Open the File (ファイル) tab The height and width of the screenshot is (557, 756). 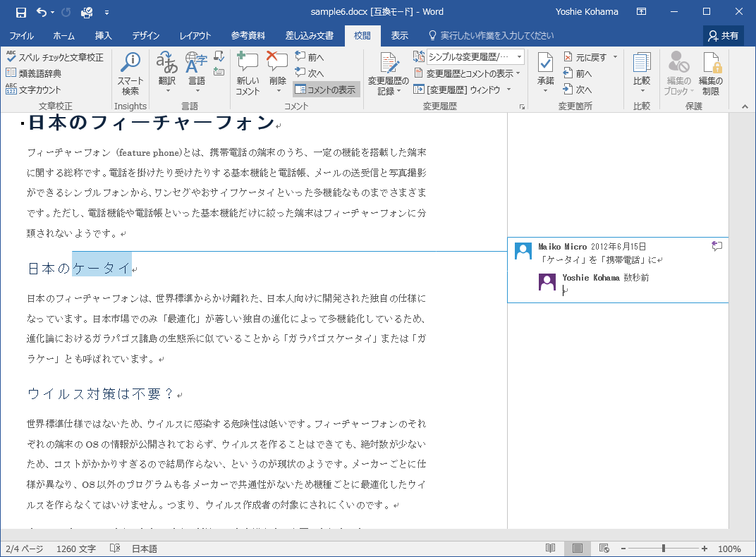coord(21,36)
